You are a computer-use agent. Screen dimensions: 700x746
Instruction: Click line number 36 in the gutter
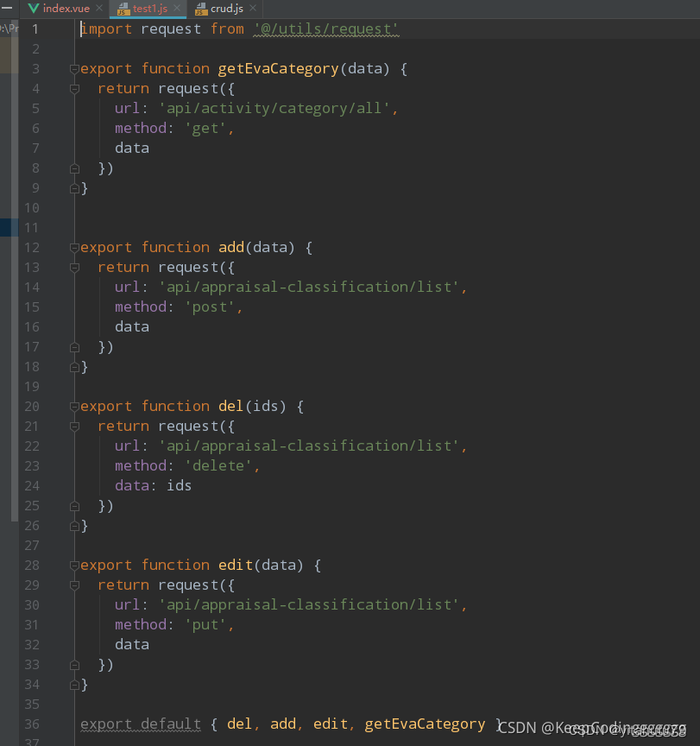click(32, 724)
